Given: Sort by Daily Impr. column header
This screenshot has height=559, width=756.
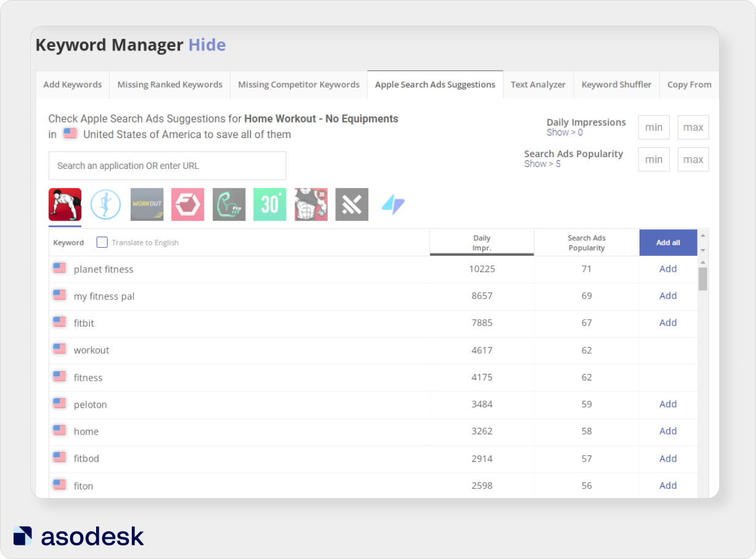Looking at the screenshot, I should [482, 243].
